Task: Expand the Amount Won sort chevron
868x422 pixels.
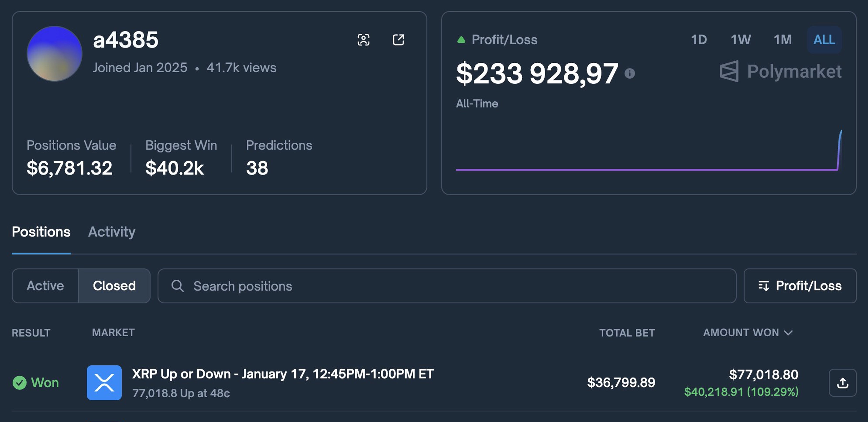Action: (x=789, y=333)
